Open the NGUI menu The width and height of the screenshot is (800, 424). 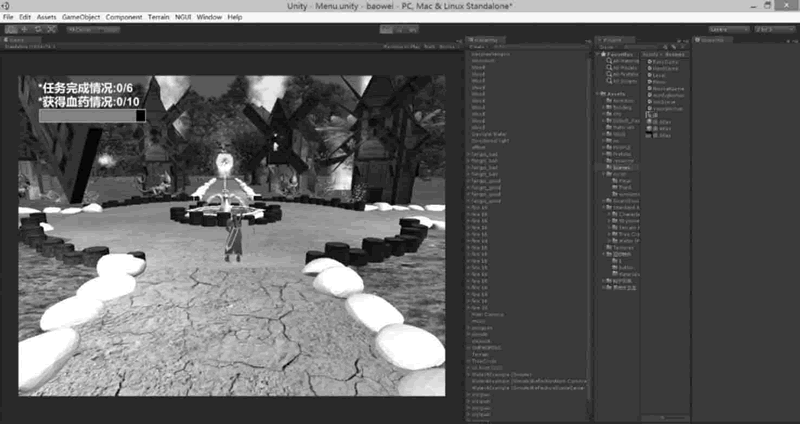point(182,17)
